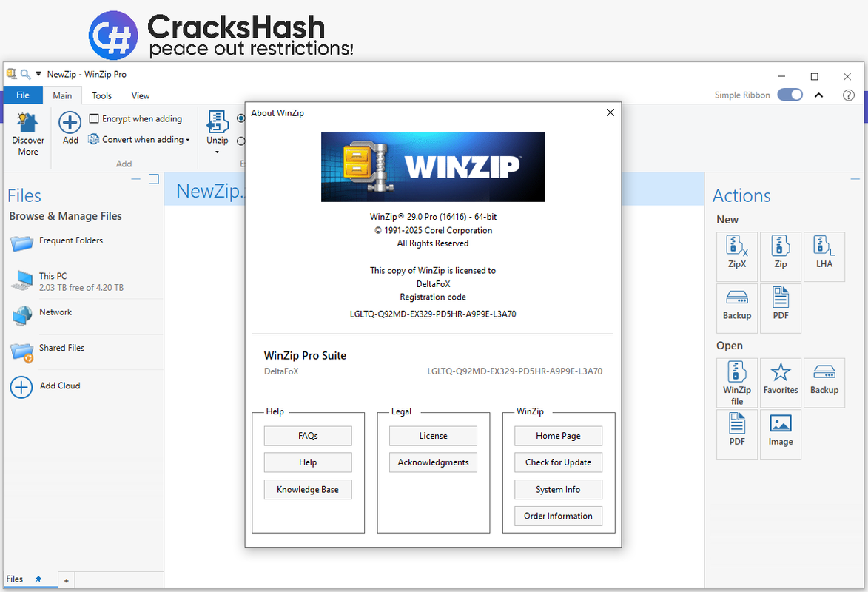This screenshot has width=868, height=592.
Task: Click the Add Cloud plus icon
Action: point(21,386)
